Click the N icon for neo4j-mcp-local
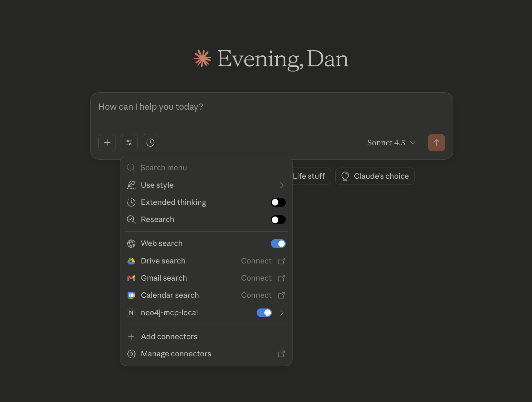 click(131, 312)
